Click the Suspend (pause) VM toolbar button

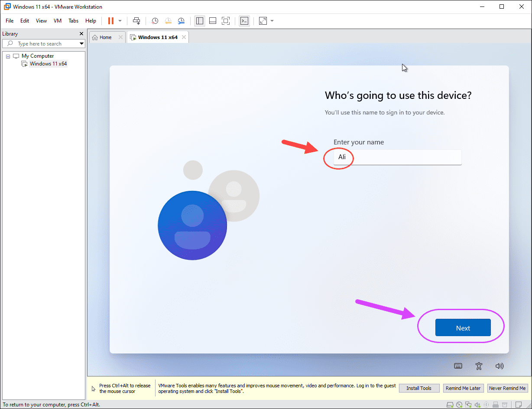tap(110, 21)
